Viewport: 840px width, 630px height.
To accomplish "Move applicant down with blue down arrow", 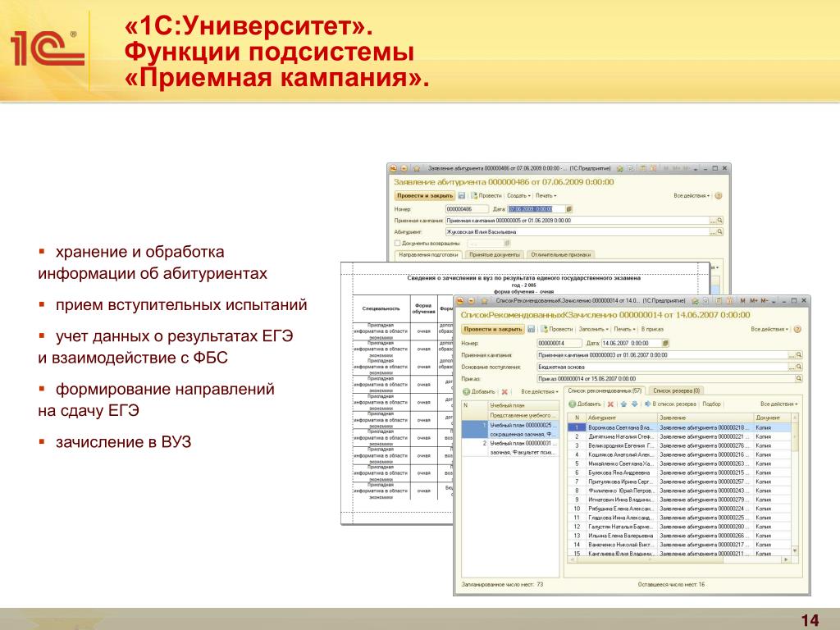I will 635,404.
